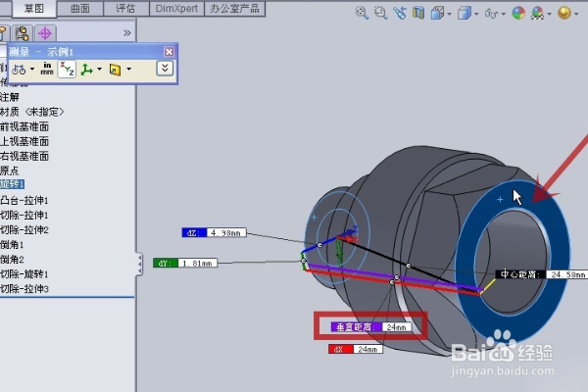Click the 垂直距离 24mm callout
This screenshot has height=392, width=588.
coord(371,327)
